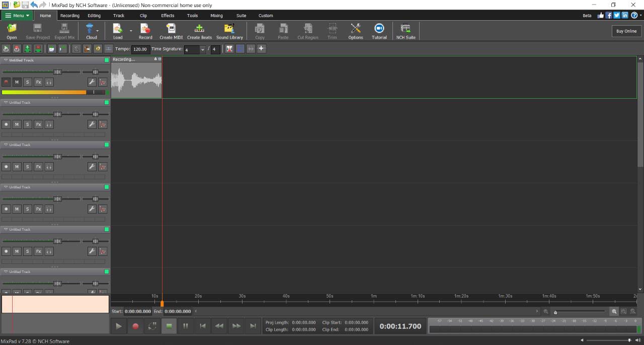644x345 pixels.
Task: Jump to start with go-to-start button
Action: tap(202, 326)
